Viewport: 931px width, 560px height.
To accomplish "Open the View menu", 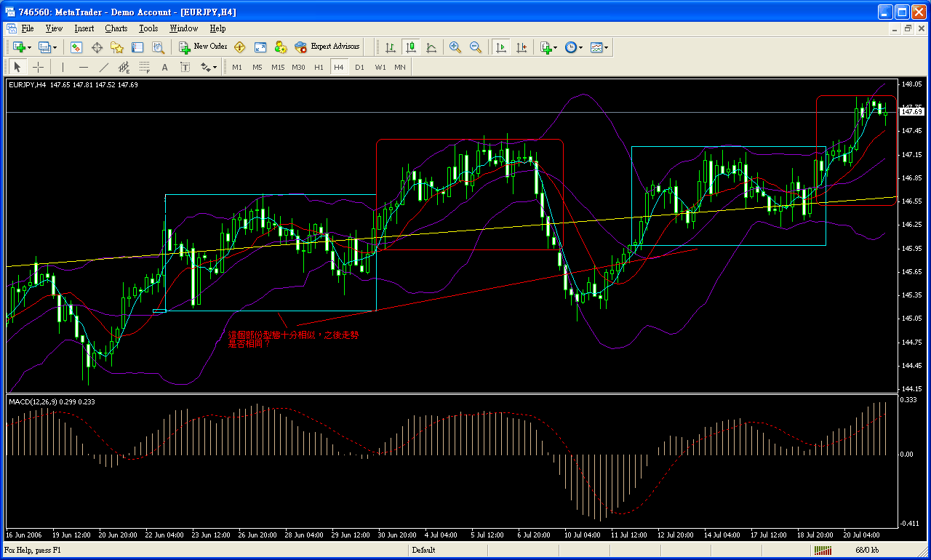I will [x=54, y=28].
